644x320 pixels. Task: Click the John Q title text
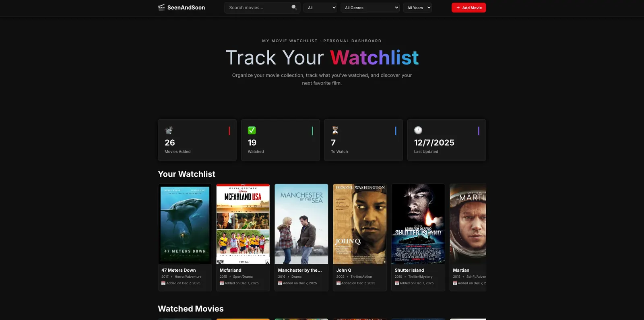coord(344,270)
